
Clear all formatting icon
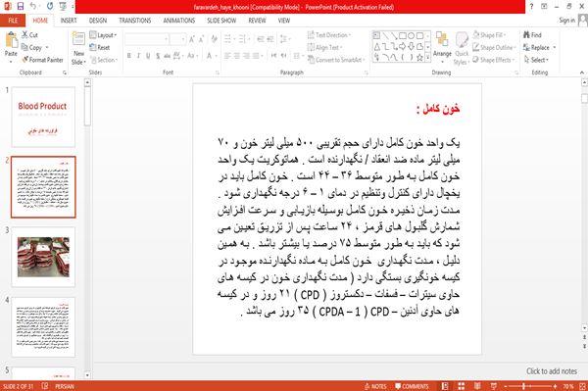[214, 39]
